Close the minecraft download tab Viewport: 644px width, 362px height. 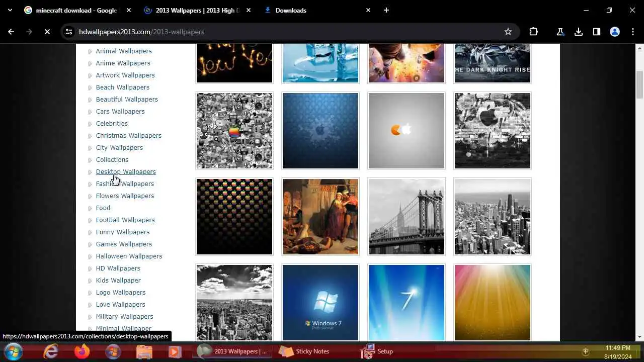[129, 10]
